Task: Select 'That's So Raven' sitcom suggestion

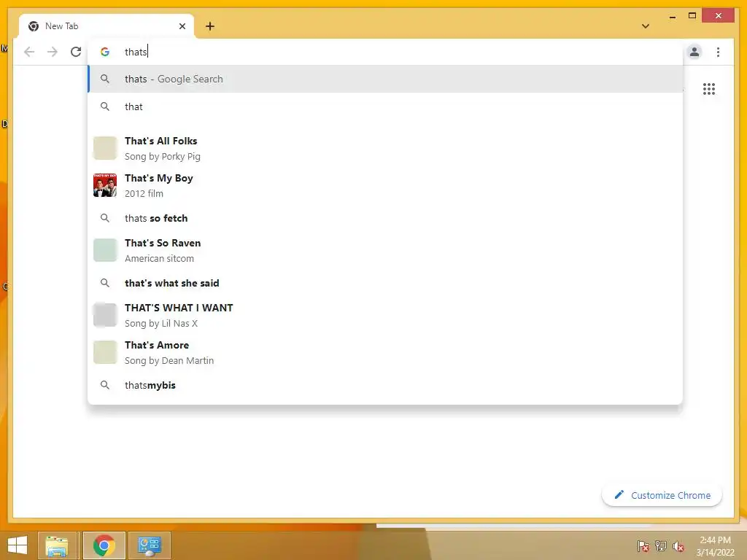Action: point(385,250)
